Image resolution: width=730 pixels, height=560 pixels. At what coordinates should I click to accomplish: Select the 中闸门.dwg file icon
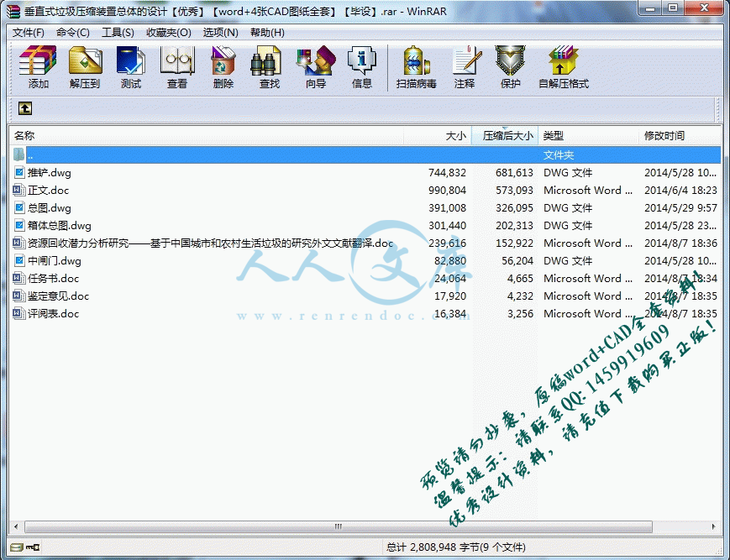[18, 260]
